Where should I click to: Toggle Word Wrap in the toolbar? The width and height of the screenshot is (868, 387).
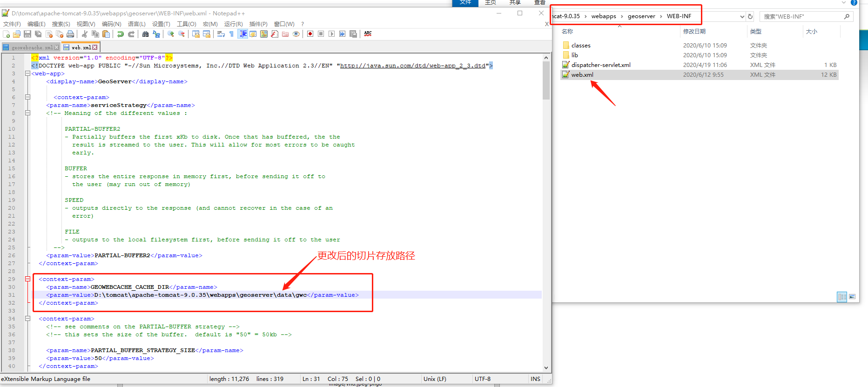[x=221, y=34]
